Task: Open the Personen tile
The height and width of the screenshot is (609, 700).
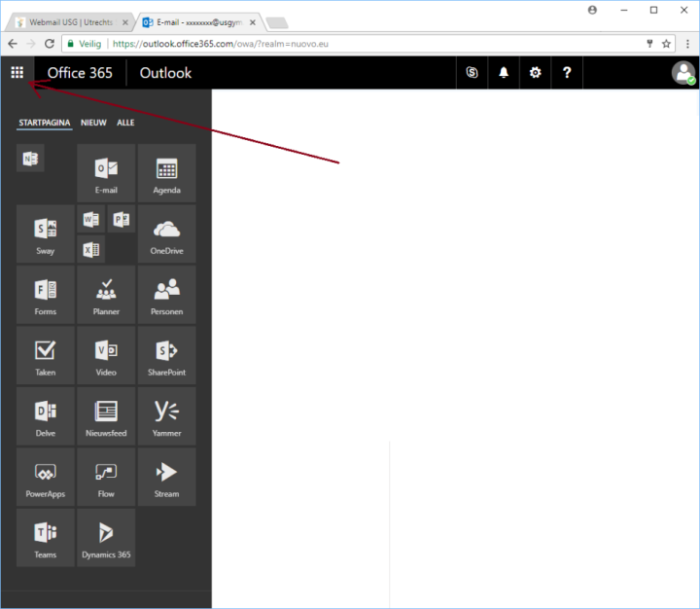Action: click(x=166, y=295)
